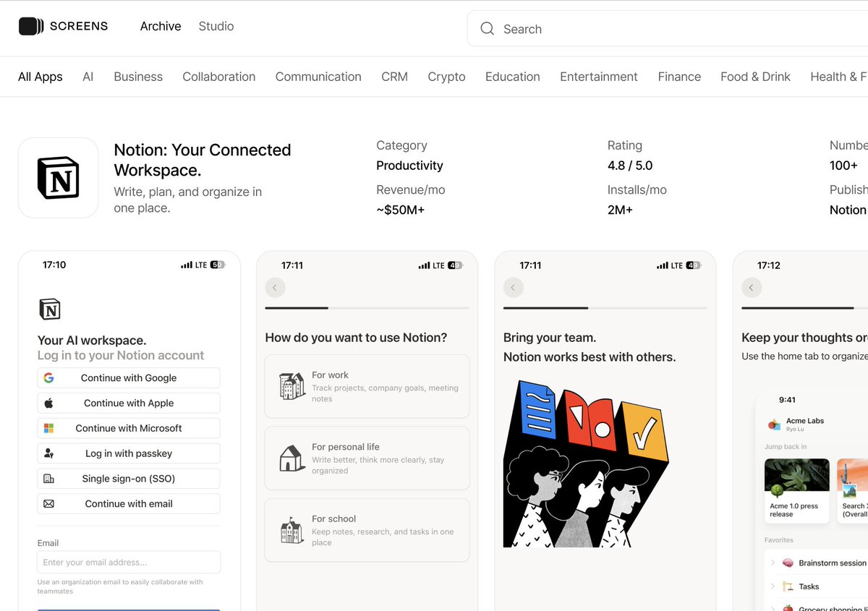This screenshot has width=868, height=611.
Task: Click the house For personal life icon
Action: point(292,458)
